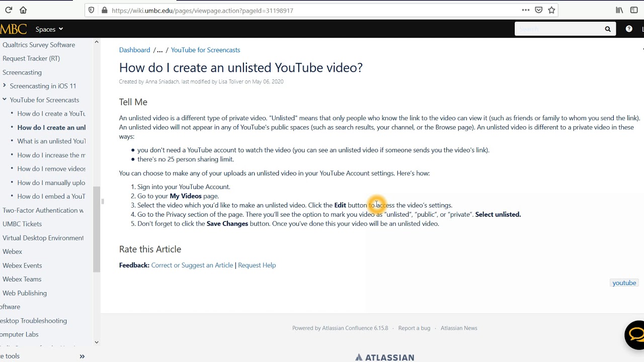Viewport: 644px width, 362px height.
Task: Open the Confluence help question mark icon
Action: 629,29
